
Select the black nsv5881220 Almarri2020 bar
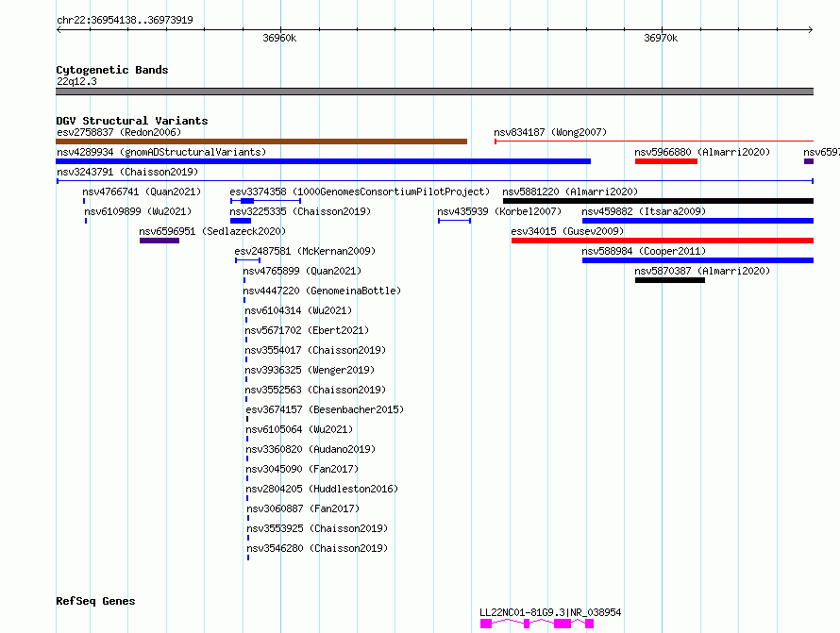(x=658, y=201)
